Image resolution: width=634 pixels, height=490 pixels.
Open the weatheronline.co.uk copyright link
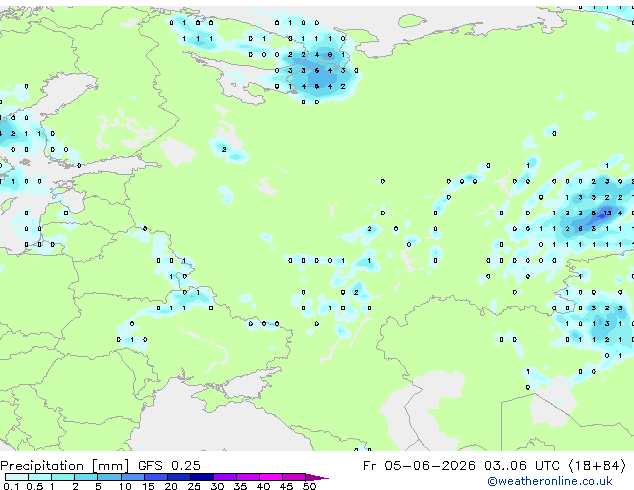[549, 481]
